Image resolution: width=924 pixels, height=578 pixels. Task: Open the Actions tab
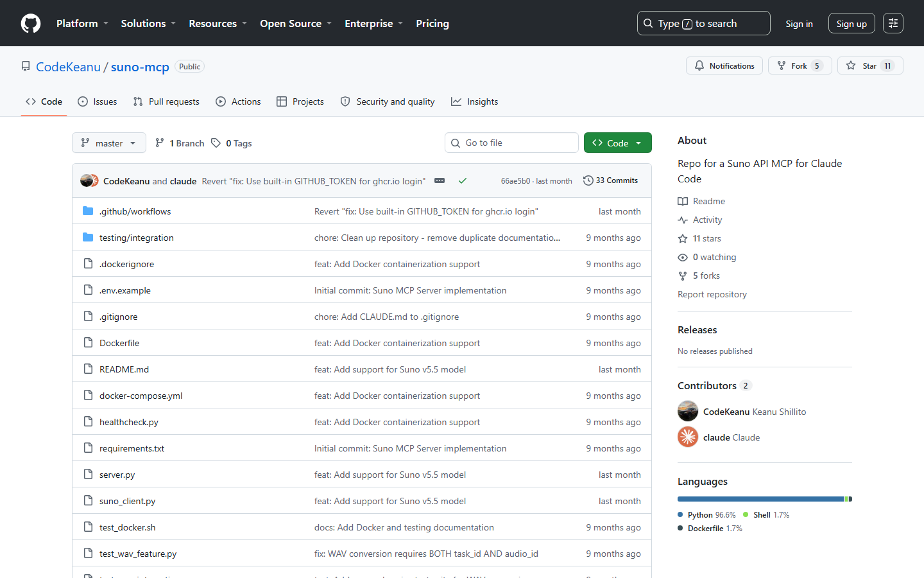238,101
